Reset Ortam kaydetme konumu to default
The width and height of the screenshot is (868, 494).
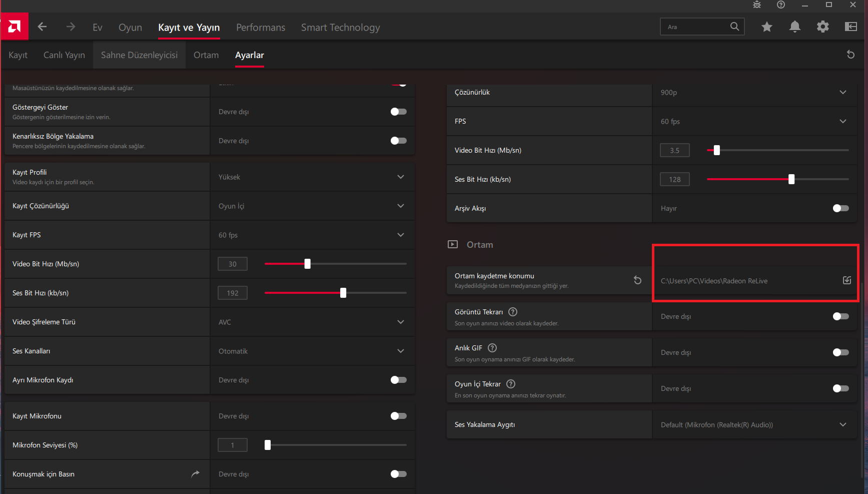click(x=637, y=280)
